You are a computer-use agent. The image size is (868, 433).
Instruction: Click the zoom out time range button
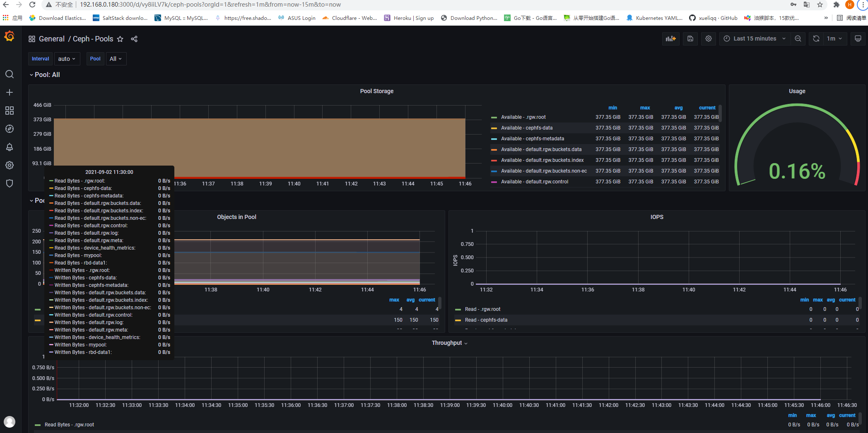pos(798,38)
